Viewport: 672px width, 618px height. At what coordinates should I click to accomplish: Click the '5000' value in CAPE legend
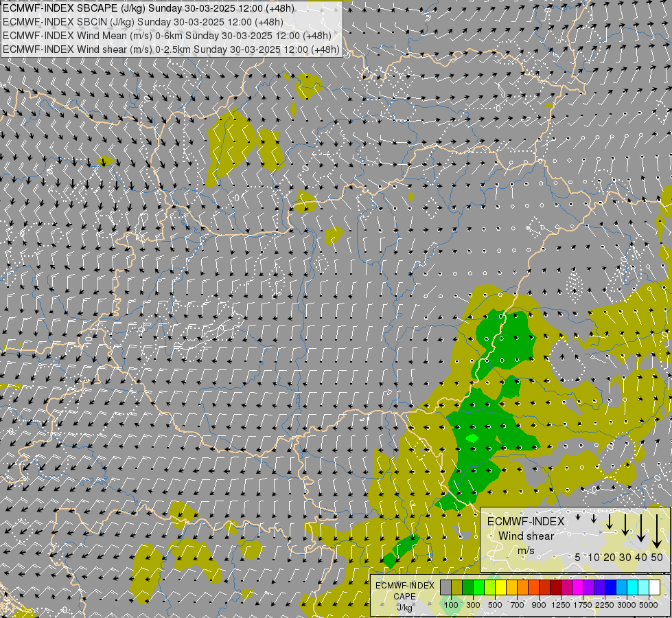pos(649,605)
